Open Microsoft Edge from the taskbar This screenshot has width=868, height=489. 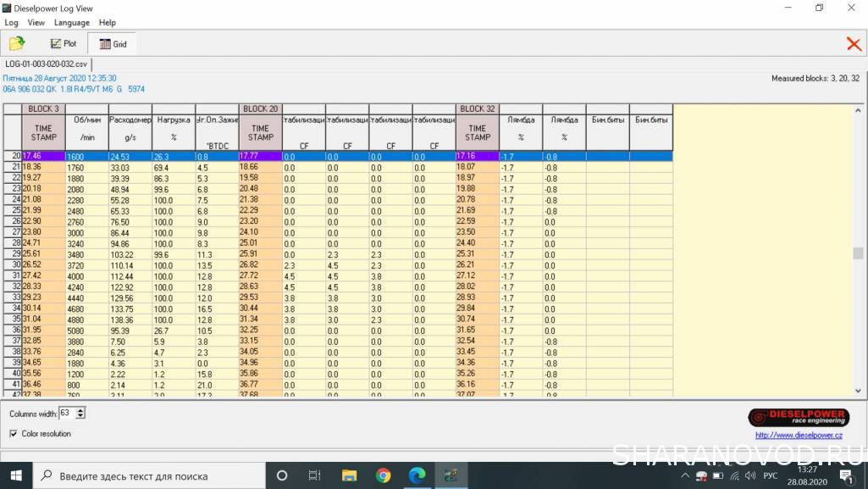(x=417, y=475)
